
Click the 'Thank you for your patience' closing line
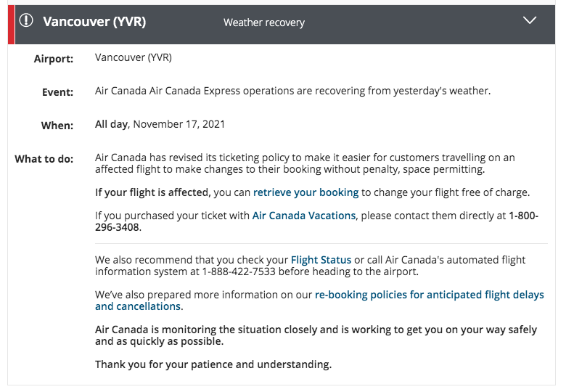pos(213,364)
